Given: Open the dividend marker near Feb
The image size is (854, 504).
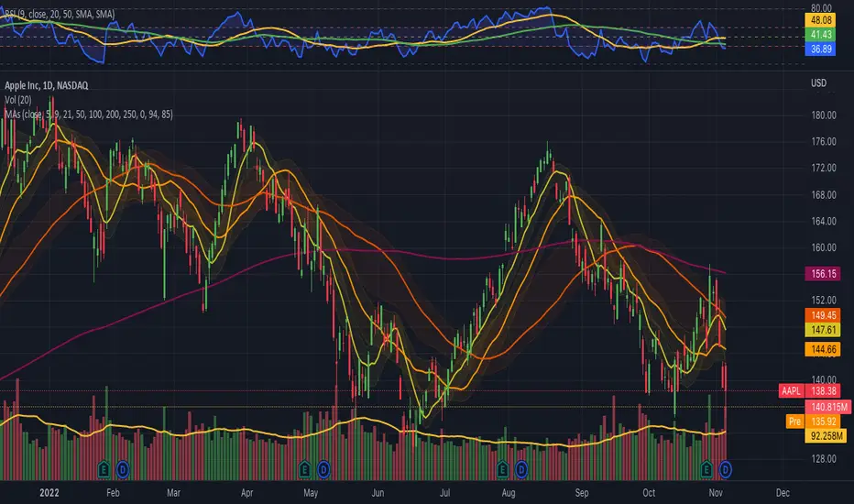Looking at the screenshot, I should 123,469.
